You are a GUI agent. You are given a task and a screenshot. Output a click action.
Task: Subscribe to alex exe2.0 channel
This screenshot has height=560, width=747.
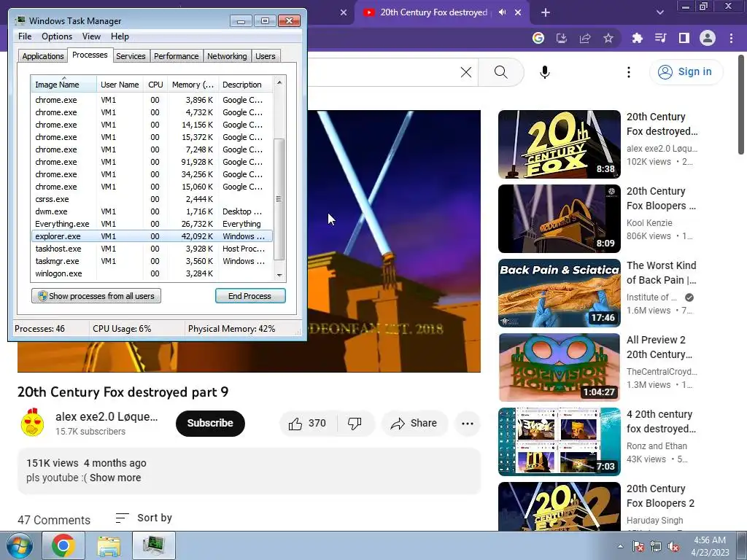210,424
